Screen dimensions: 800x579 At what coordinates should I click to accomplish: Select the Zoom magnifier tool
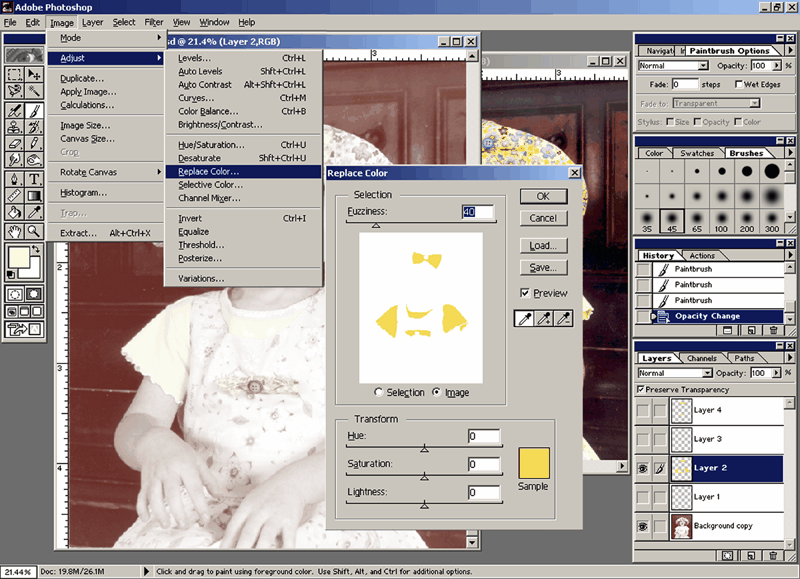[35, 230]
